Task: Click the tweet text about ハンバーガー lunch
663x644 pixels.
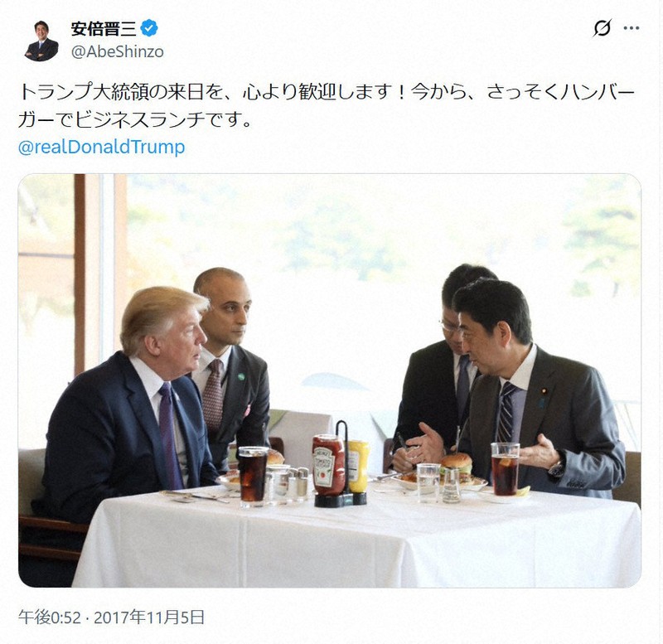Action: pos(327,106)
